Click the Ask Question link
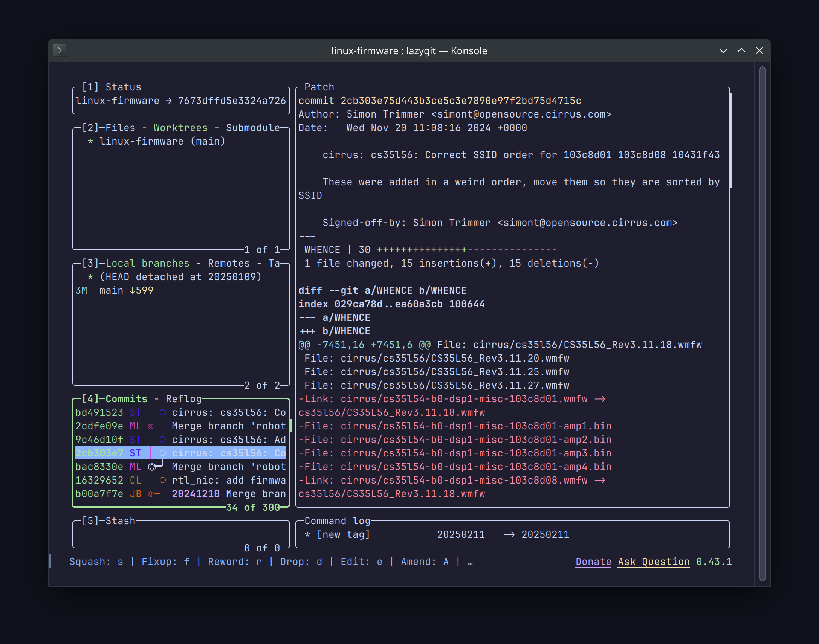The width and height of the screenshot is (819, 644). (x=654, y=562)
